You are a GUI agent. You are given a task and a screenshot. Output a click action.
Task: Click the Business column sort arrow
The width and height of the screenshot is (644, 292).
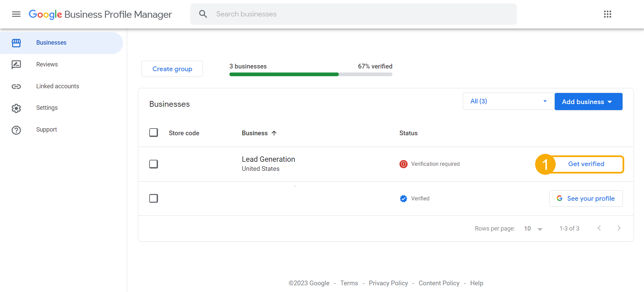(274, 133)
